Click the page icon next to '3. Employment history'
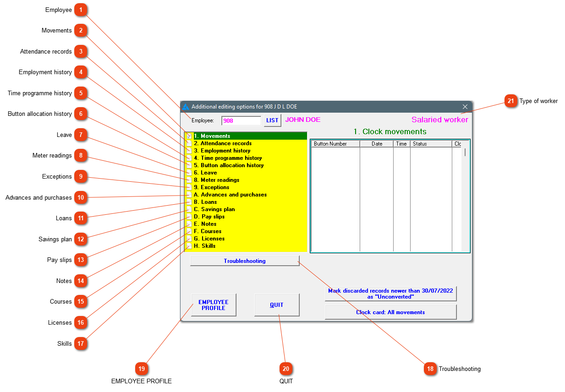 pyautogui.click(x=189, y=151)
